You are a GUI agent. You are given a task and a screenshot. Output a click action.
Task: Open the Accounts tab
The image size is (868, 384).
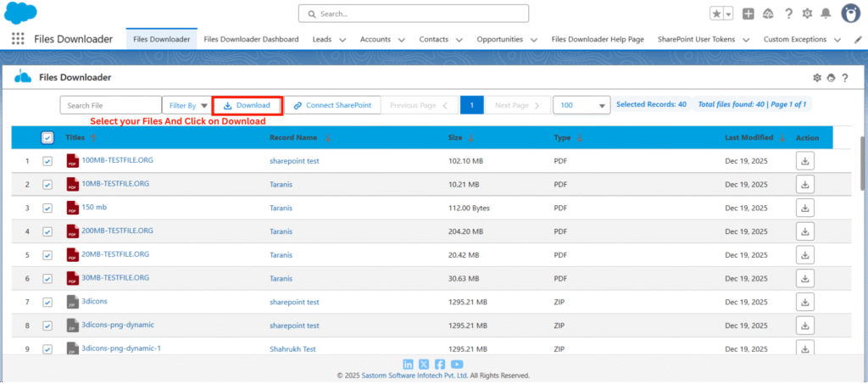(376, 39)
